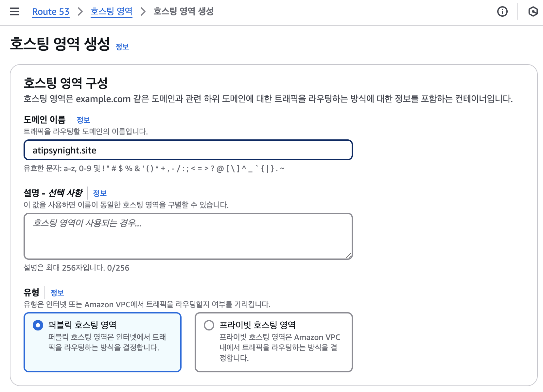The height and width of the screenshot is (392, 543).
Task: Select 퍼블릭 호스팅 영역 radio button
Action: pos(38,325)
